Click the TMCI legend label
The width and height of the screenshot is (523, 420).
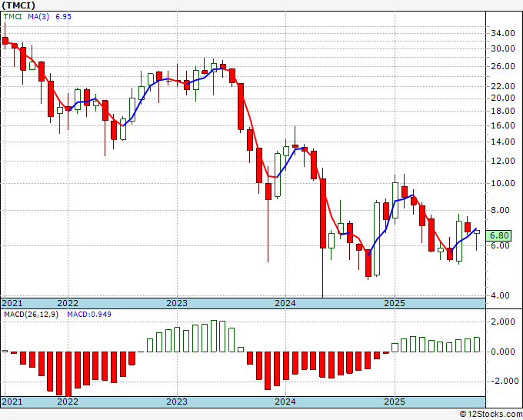[x=12, y=17]
